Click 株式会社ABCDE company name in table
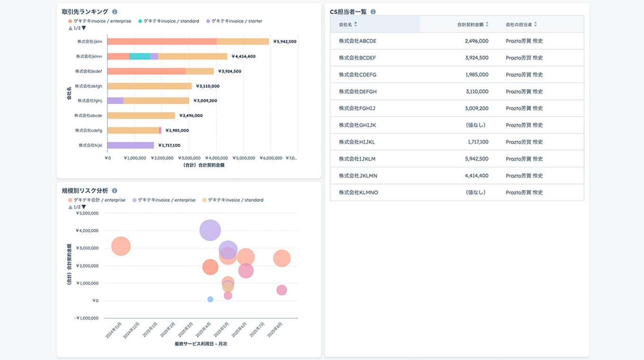 (x=358, y=41)
